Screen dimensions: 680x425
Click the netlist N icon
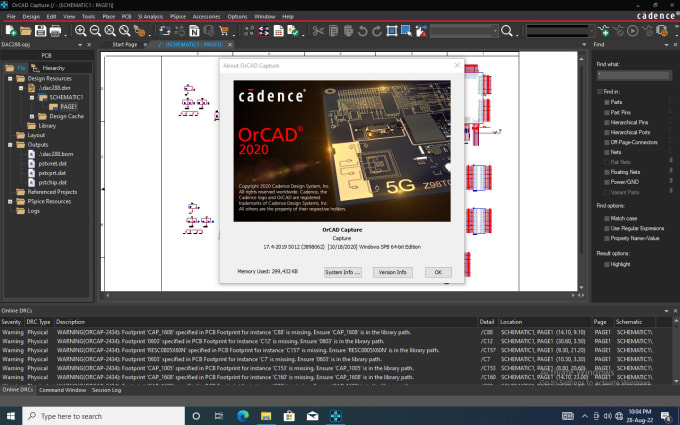[x=194, y=31]
